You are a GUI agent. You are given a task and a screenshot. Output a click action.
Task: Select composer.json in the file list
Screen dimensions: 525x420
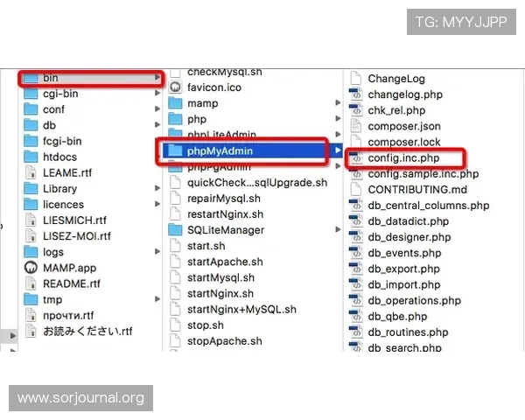[x=403, y=126]
